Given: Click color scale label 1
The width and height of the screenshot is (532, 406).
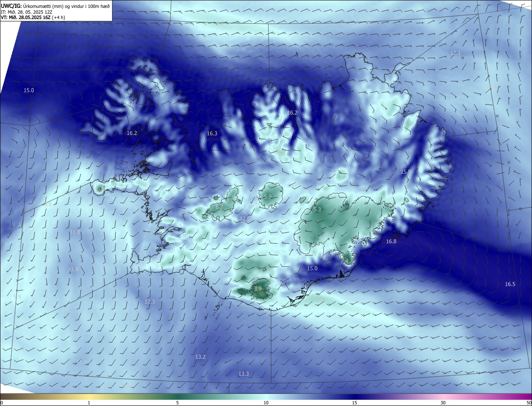Looking at the screenshot, I should [89, 403].
